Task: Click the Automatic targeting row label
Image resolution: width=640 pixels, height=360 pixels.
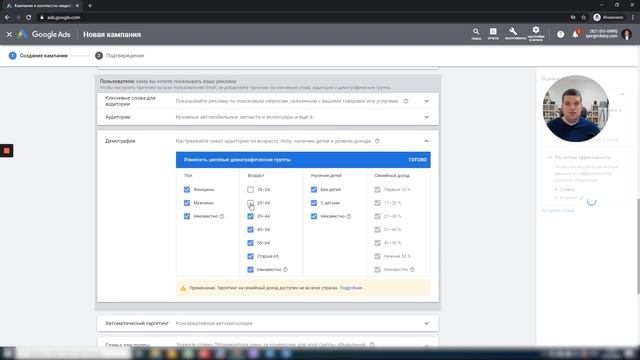Action: (137, 324)
